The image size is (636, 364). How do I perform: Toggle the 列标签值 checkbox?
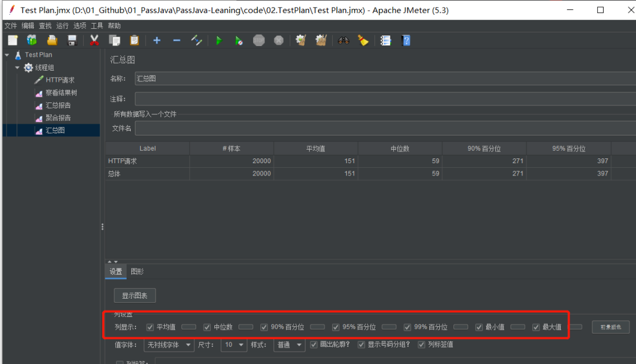[422, 345]
